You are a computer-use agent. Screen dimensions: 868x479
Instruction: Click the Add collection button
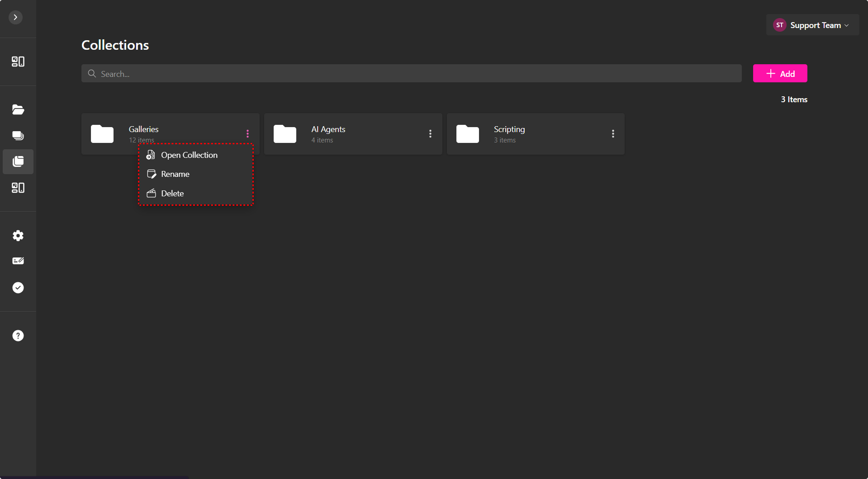click(780, 74)
